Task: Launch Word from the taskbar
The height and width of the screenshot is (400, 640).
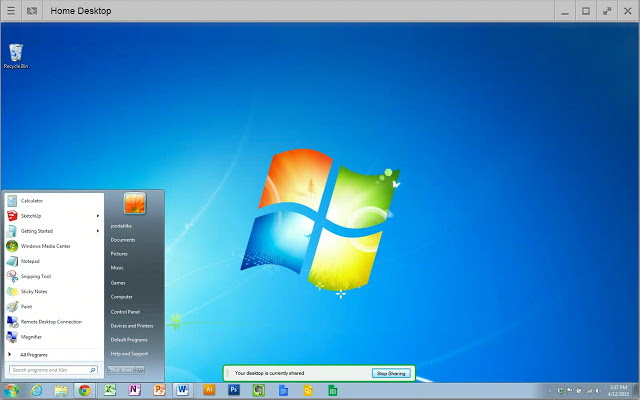Action: tap(182, 390)
